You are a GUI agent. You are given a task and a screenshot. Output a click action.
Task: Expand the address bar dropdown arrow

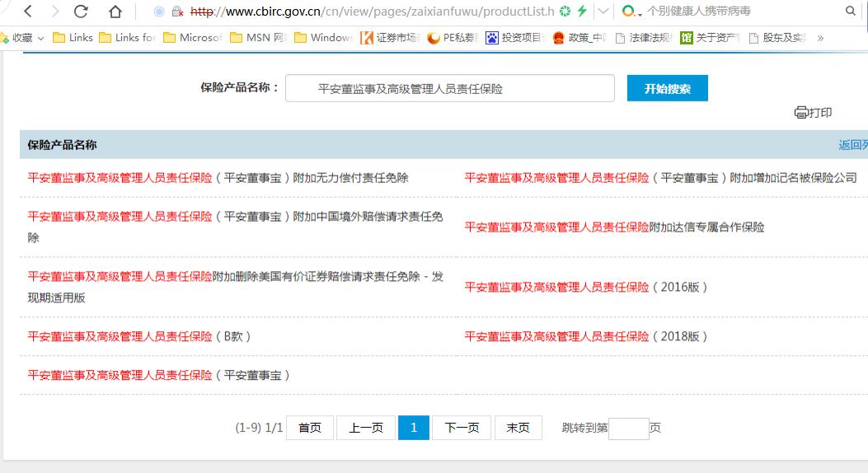pos(603,11)
